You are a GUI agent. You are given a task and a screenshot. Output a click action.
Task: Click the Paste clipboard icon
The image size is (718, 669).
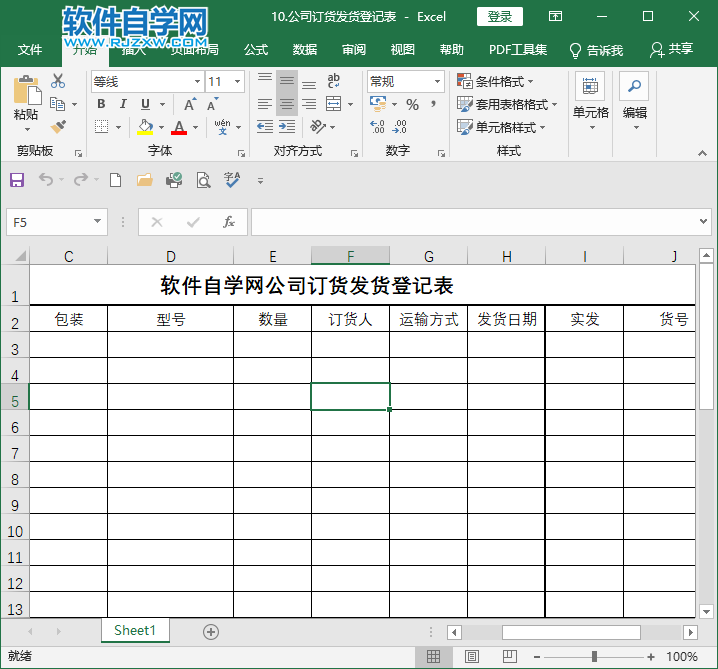(x=27, y=90)
